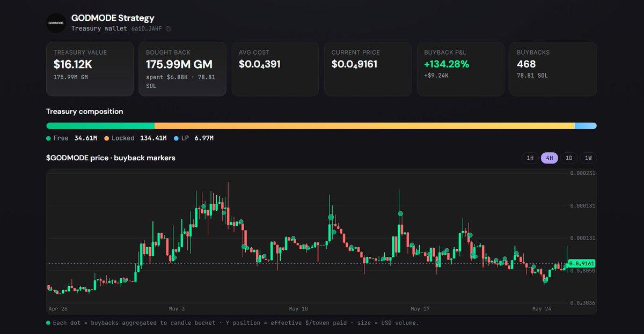Open the Treasury Value card
Image resolution: width=644 pixels, height=334 pixels.
click(x=90, y=69)
